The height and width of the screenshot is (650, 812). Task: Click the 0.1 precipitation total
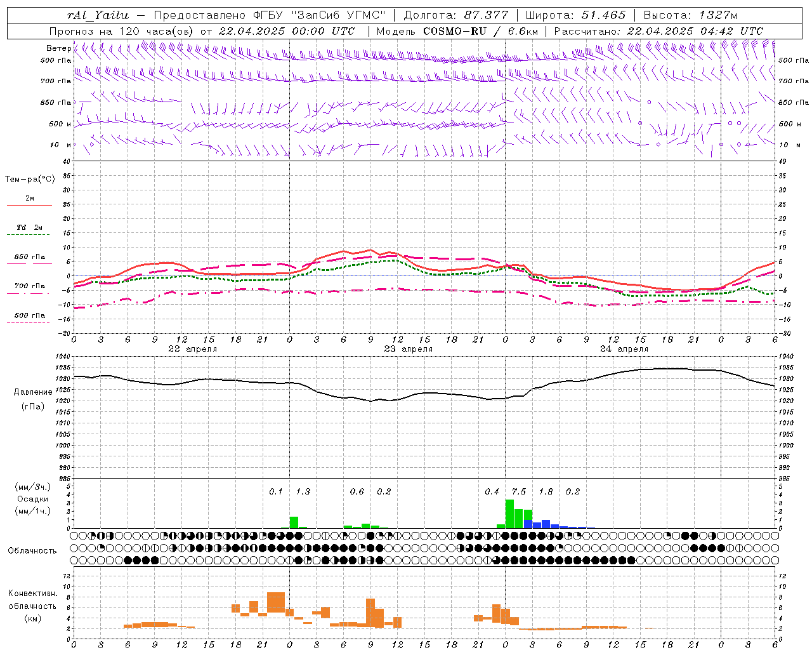(x=276, y=491)
